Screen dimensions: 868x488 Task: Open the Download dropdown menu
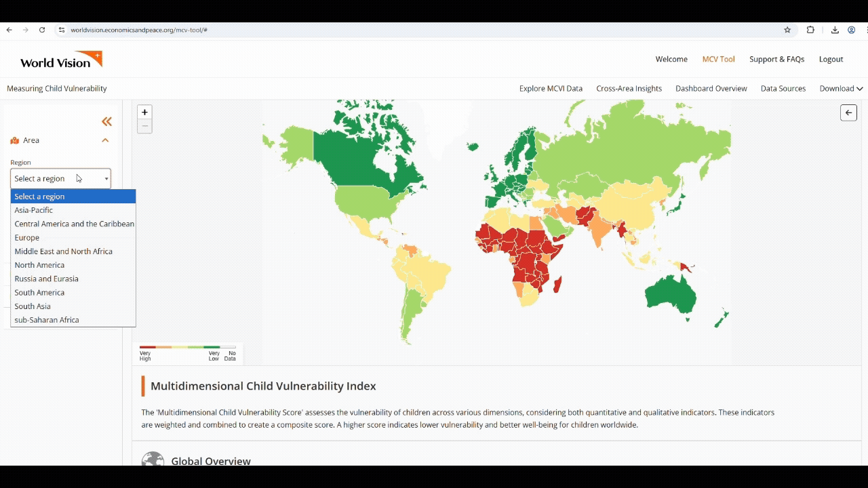[841, 89]
